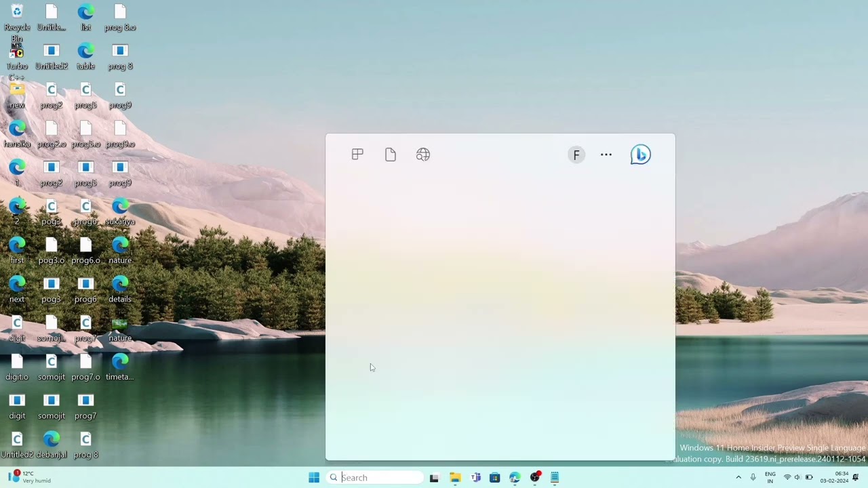Open the Windows Start menu
Screen dimensions: 868x488
coord(314,477)
